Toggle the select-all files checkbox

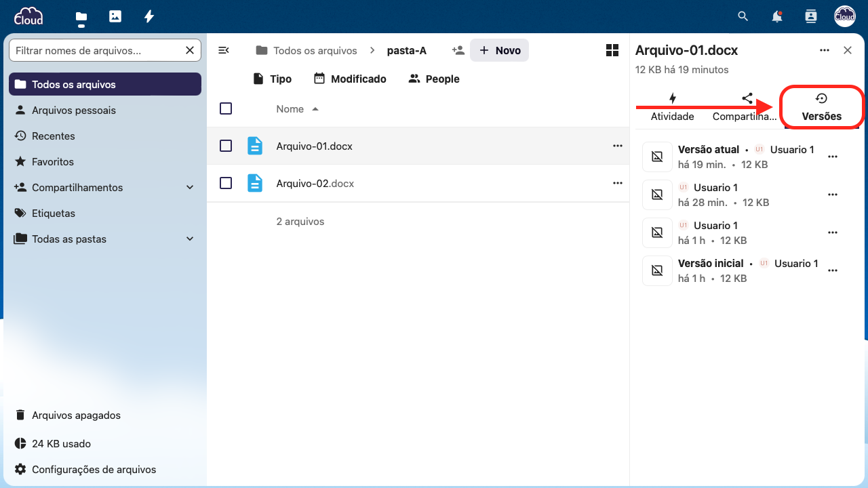pos(226,108)
